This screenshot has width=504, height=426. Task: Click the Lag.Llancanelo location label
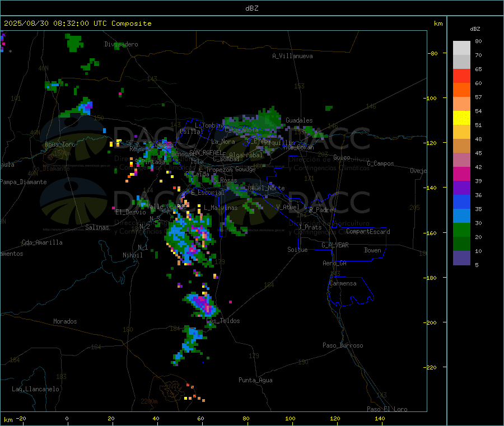[x=36, y=389]
